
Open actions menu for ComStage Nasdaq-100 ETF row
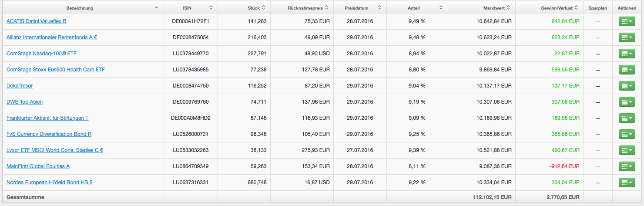coord(627,54)
